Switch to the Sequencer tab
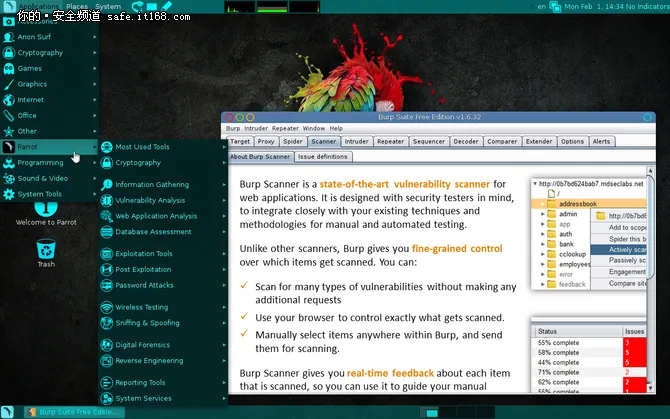The height and width of the screenshot is (419, 670). 429,141
